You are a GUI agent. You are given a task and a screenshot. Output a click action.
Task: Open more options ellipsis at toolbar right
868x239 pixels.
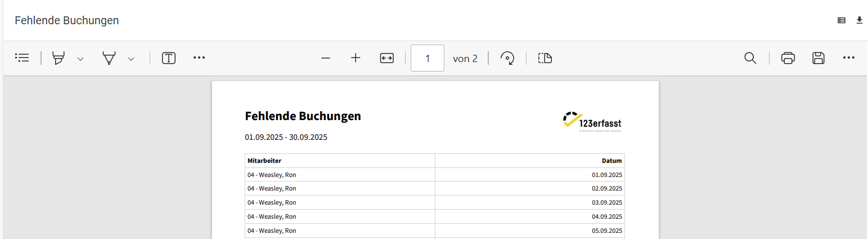pyautogui.click(x=849, y=57)
